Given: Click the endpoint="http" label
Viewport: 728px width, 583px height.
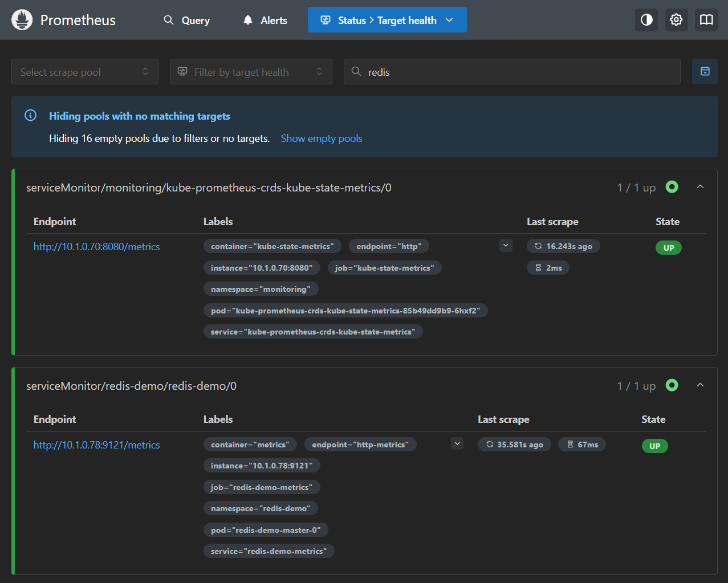Looking at the screenshot, I should 389,246.
